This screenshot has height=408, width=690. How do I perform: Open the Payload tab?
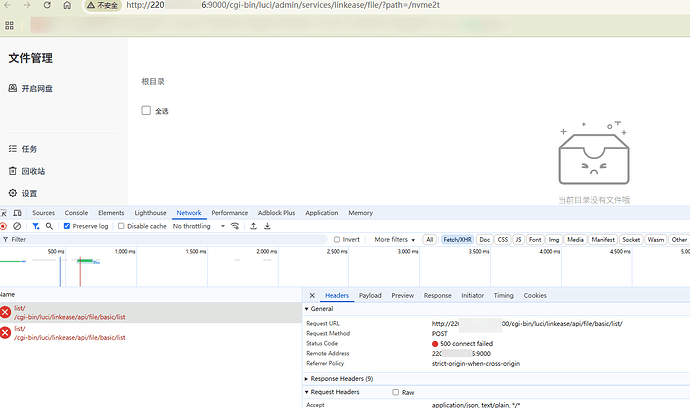(x=370, y=296)
